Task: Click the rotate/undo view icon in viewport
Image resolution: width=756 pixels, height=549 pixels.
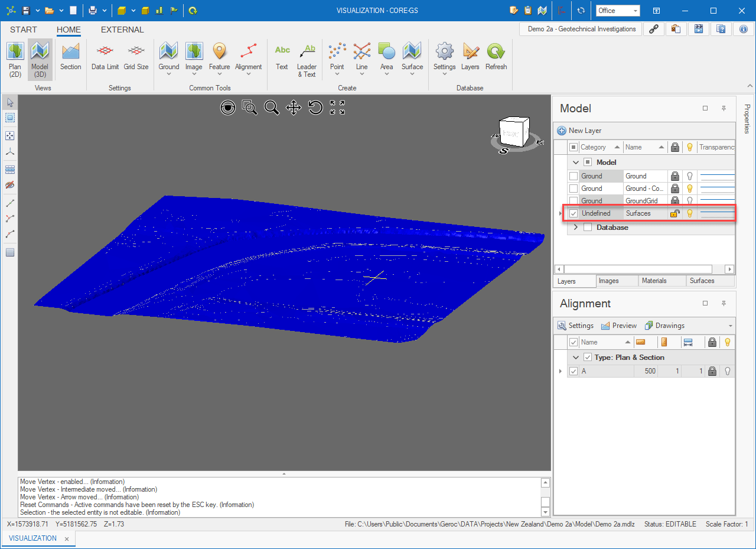Action: pyautogui.click(x=315, y=108)
